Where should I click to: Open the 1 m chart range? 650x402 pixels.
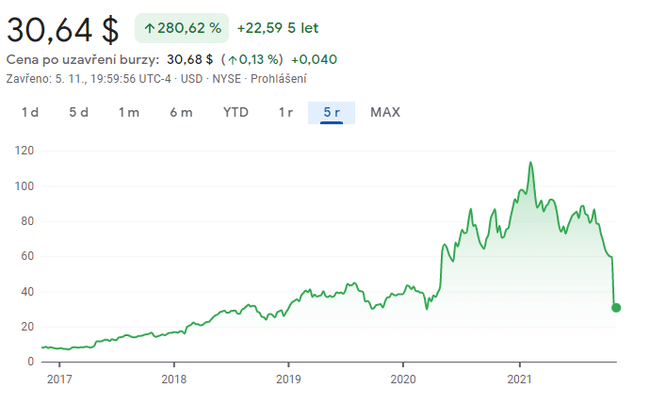pos(129,112)
